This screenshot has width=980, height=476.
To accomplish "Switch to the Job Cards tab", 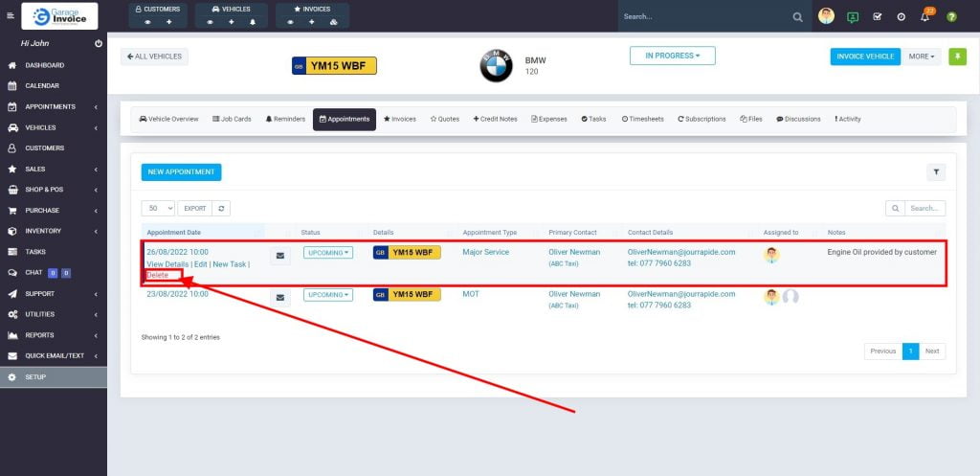I will [x=232, y=120].
